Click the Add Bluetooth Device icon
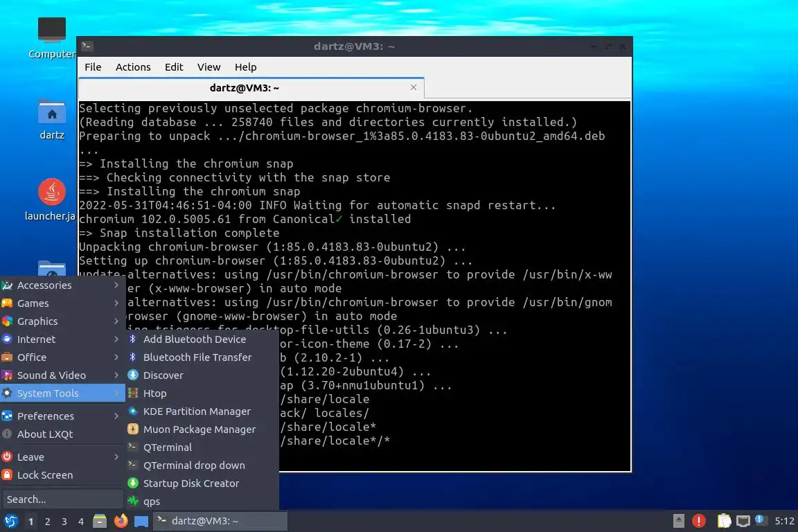This screenshot has height=532, width=798. [x=133, y=339]
